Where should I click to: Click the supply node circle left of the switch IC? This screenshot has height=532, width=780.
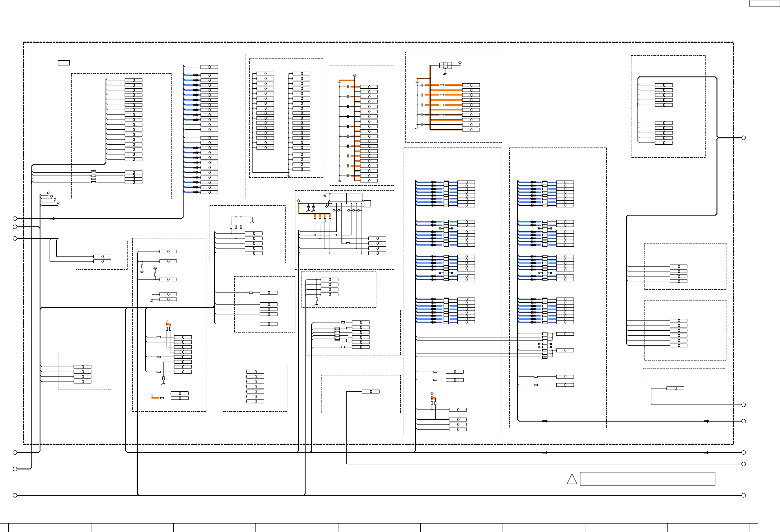click(x=299, y=201)
